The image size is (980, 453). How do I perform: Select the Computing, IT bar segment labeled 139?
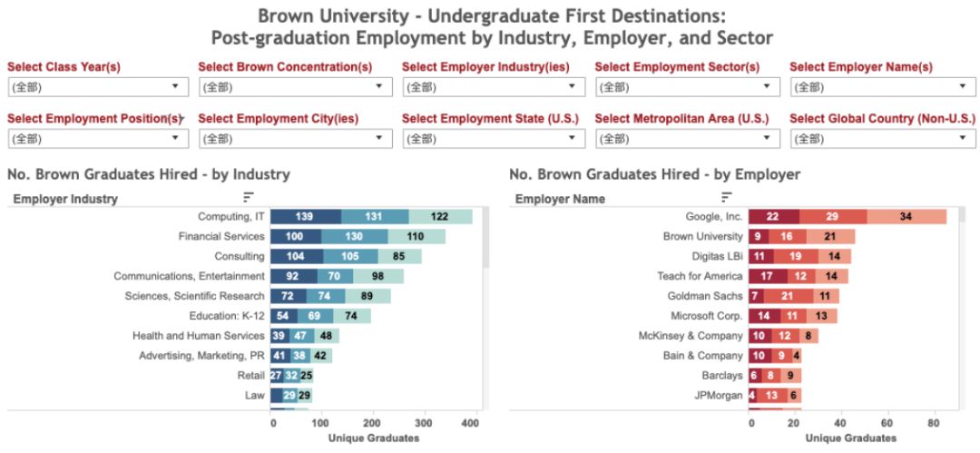(306, 216)
